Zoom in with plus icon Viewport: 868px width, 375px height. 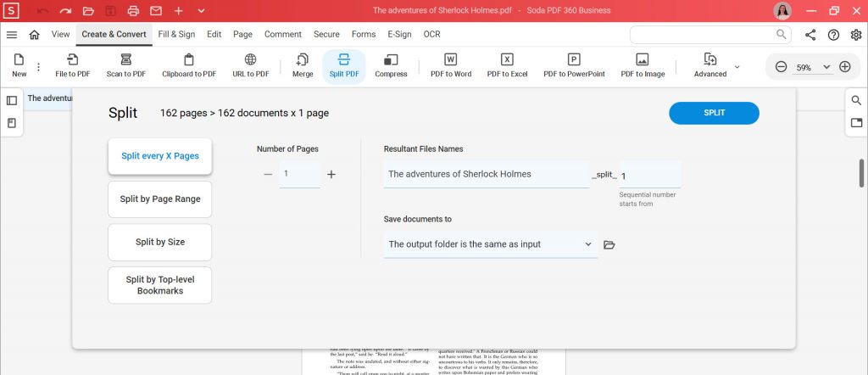click(x=845, y=67)
